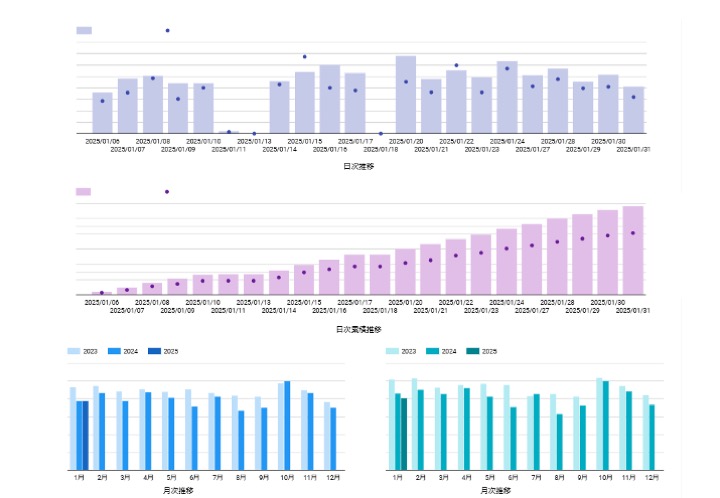
Task: Click the 日次累積推移 axis title
Action: click(358, 328)
